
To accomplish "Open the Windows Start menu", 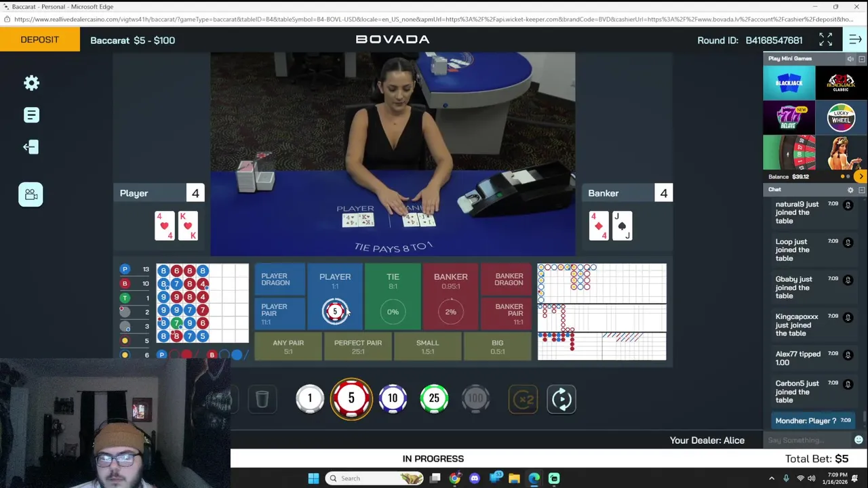I will [313, 479].
